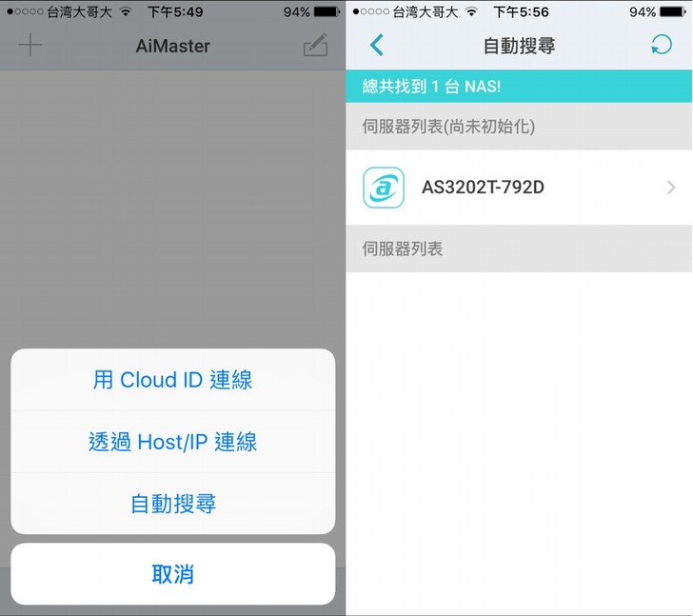693x616 pixels.
Task: Tap the empty 伺服器列表 section header
Action: point(519,248)
